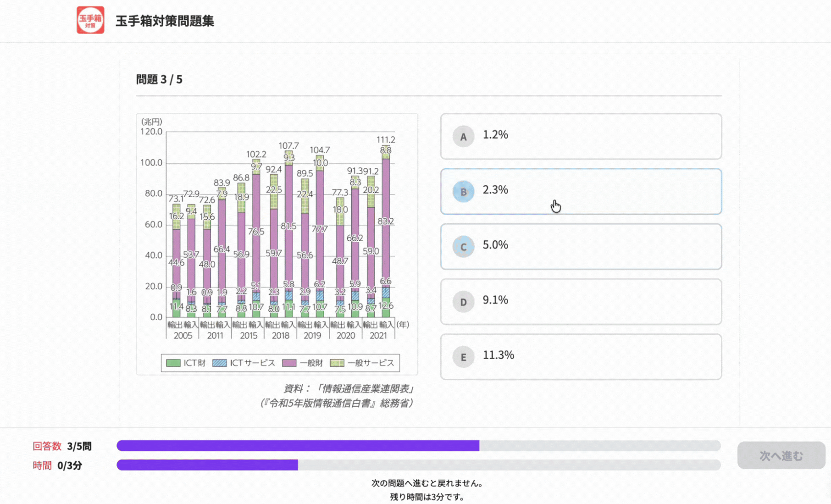The image size is (831, 504).
Task: Click the circled C icon for option 5.0%
Action: (463, 246)
